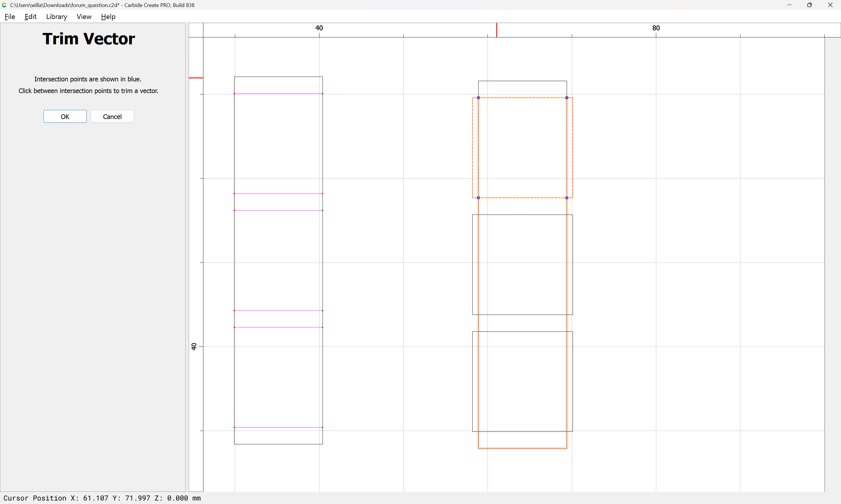Click the bottom magenta line in left rectangle
This screenshot has height=504, width=841.
[278, 427]
